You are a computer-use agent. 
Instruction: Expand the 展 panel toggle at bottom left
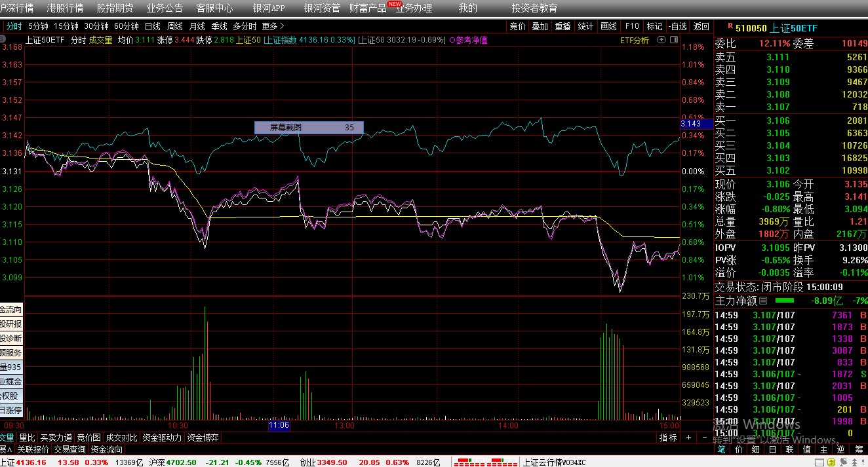tap(5, 449)
